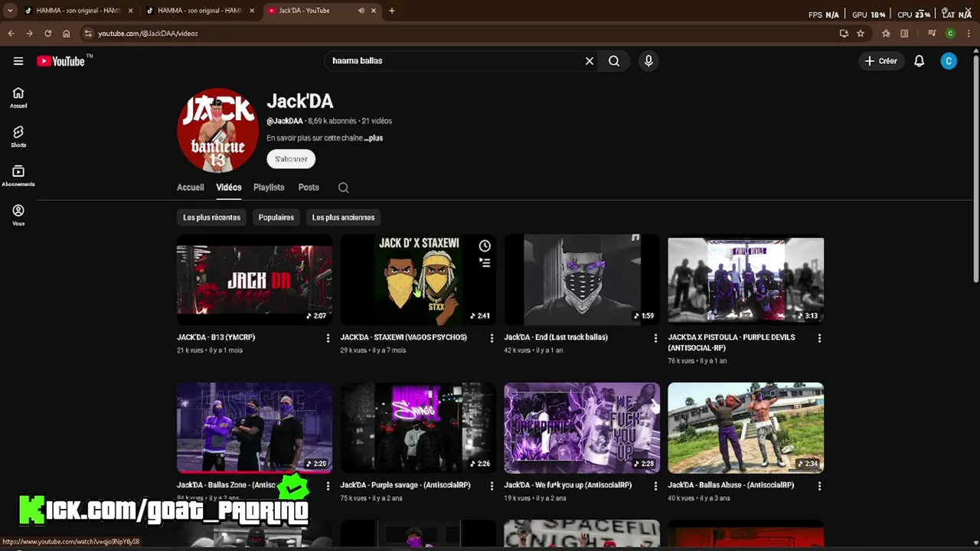Open options menu for End (Last track ballas)
This screenshot has height=551, width=980.
coord(655,338)
